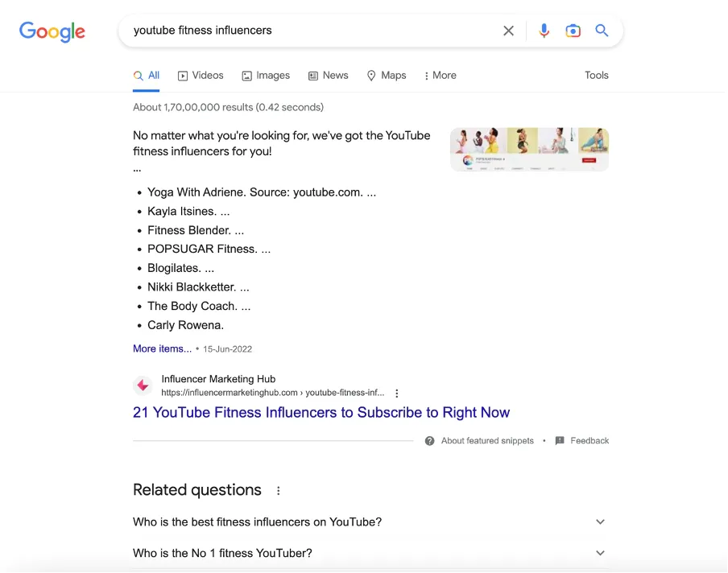Switch to the Videos tab
The width and height of the screenshot is (728, 573).
[x=201, y=76]
